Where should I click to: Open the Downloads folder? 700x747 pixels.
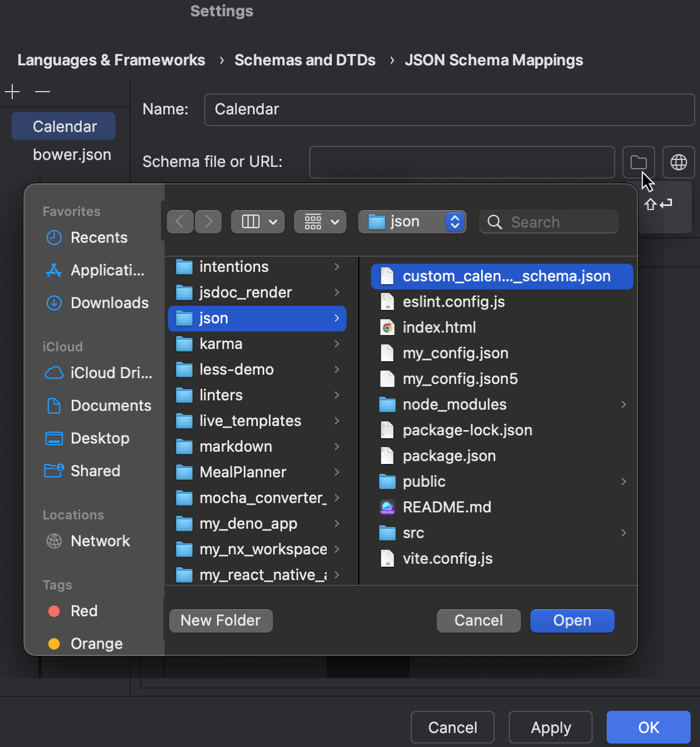[108, 303]
